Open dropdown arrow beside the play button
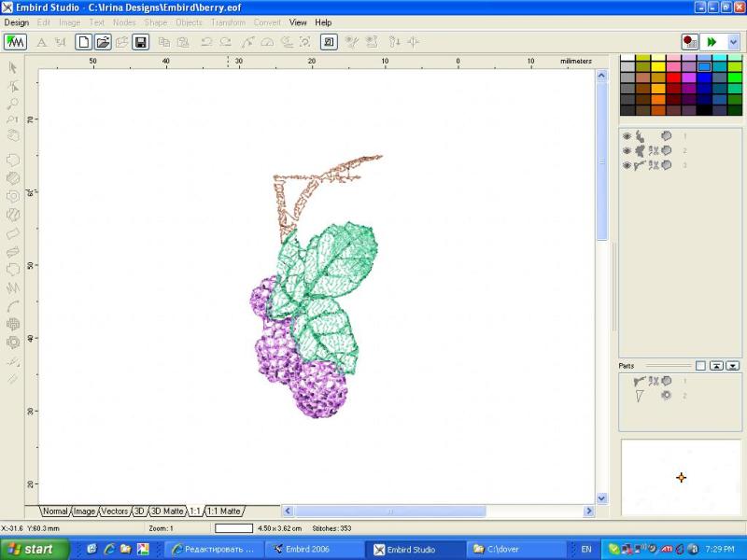 point(734,42)
